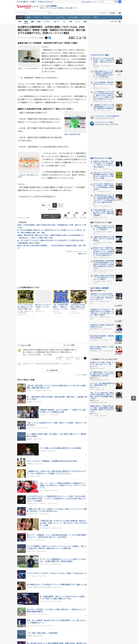Click the ABCニュース publisher logo
Screen dimensions: 138x644
tap(77, 38)
